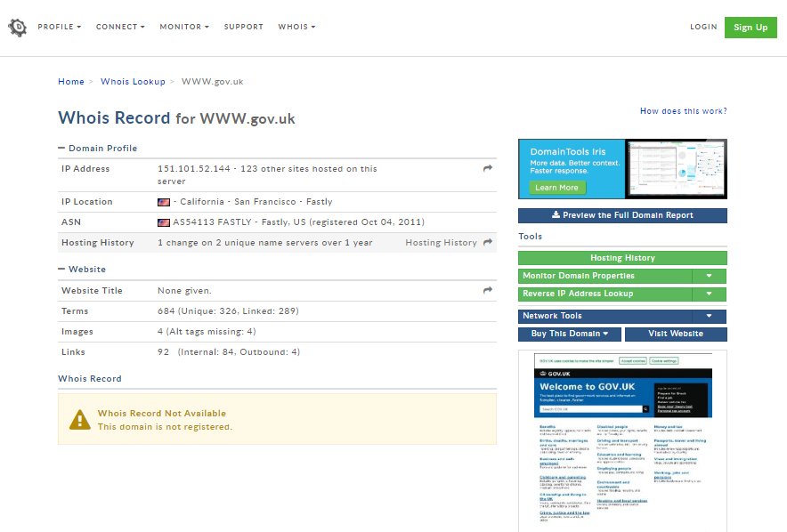Click 'Whois Record Not Available' message

(x=162, y=414)
